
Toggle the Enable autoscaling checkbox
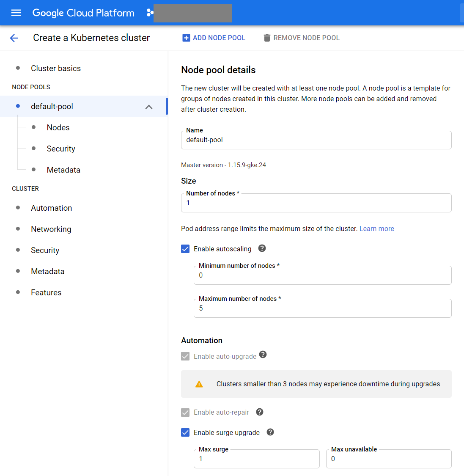185,249
